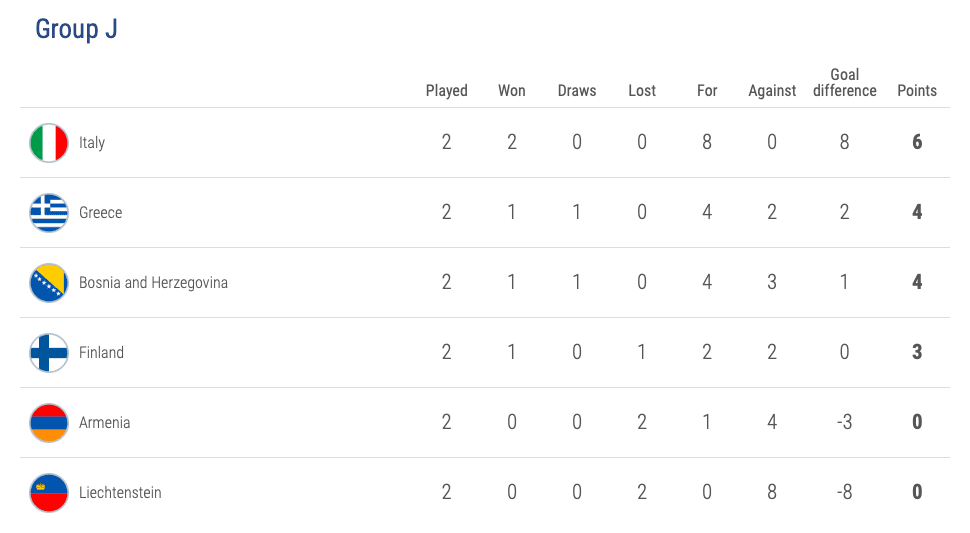Open the Liechtenstein team name link
970x533 pixels.
tap(120, 493)
